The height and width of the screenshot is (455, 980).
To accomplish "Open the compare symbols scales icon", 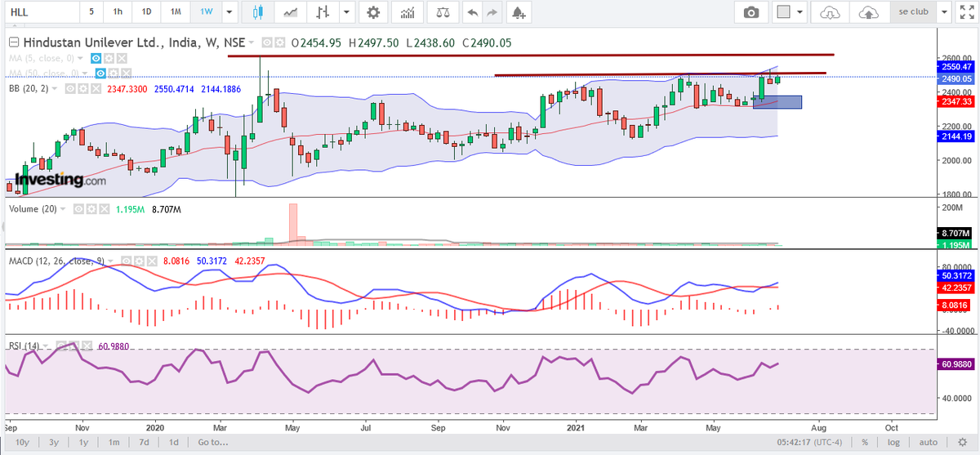I will (x=443, y=12).
